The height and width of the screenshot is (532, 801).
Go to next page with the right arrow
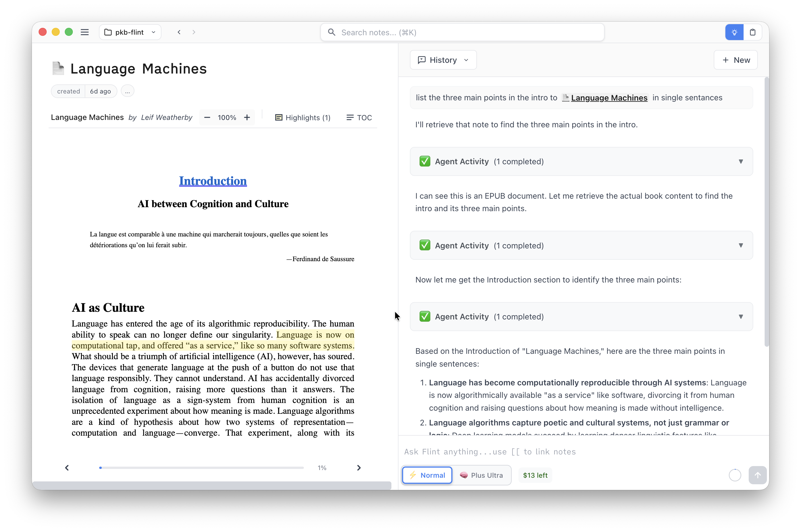pos(359,467)
